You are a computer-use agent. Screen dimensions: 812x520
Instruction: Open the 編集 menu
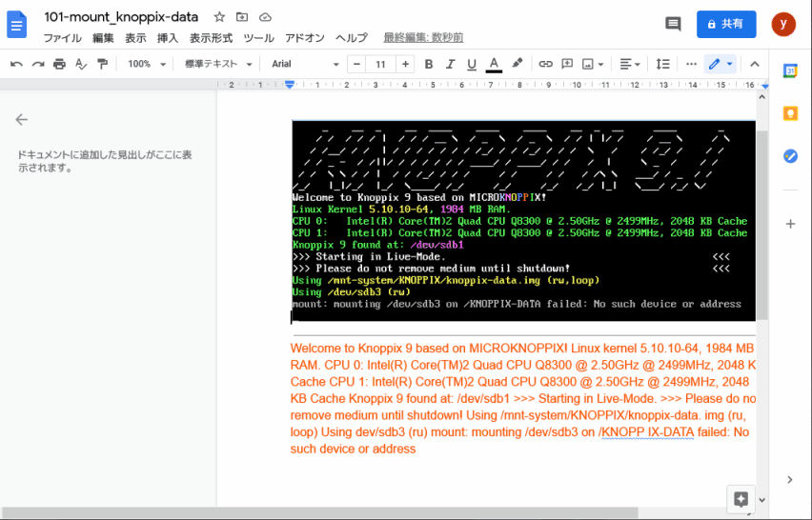tap(103, 38)
